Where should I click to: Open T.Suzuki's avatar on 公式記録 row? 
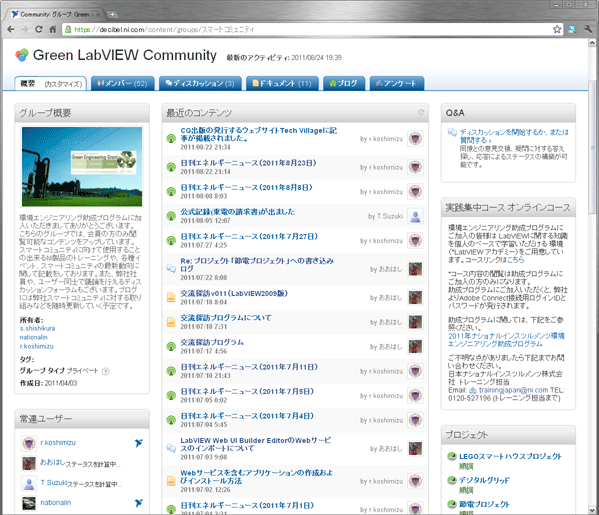[x=415, y=217]
